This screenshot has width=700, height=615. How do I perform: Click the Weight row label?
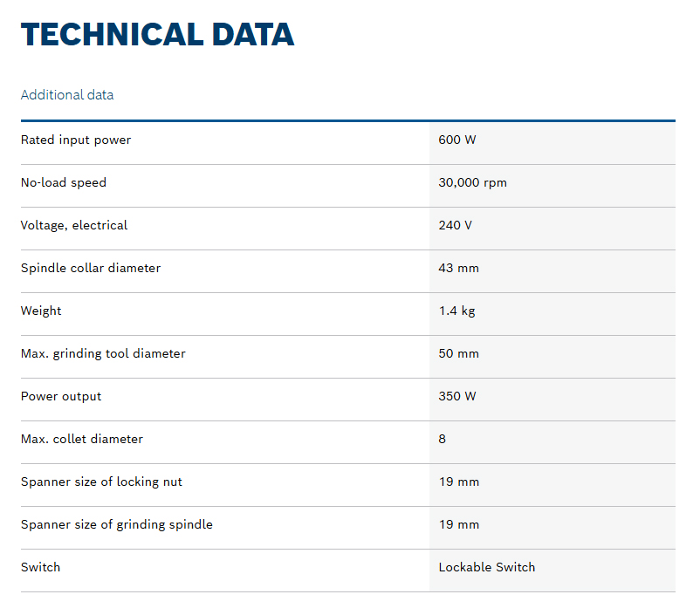pyautogui.click(x=41, y=311)
